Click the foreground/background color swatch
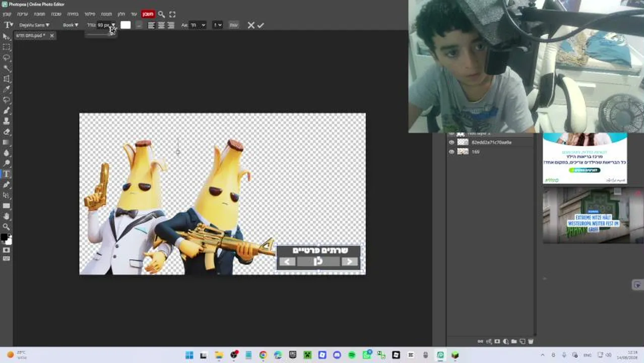The height and width of the screenshot is (363, 644). click(x=6, y=239)
